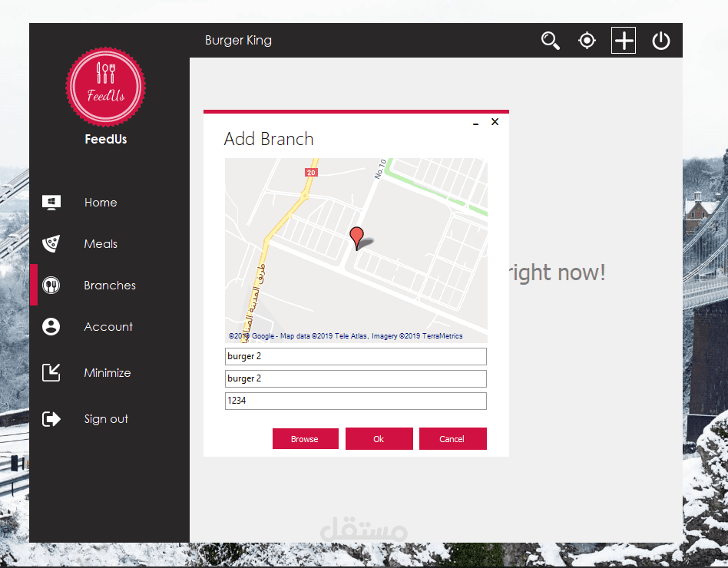Choose Minimize in the sidebar menu
This screenshot has height=568, width=728.
(x=108, y=372)
